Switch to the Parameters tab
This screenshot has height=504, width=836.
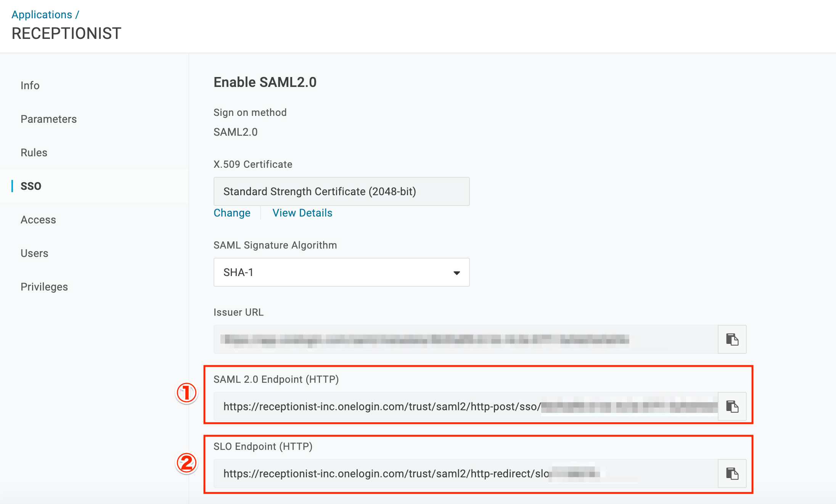click(49, 119)
